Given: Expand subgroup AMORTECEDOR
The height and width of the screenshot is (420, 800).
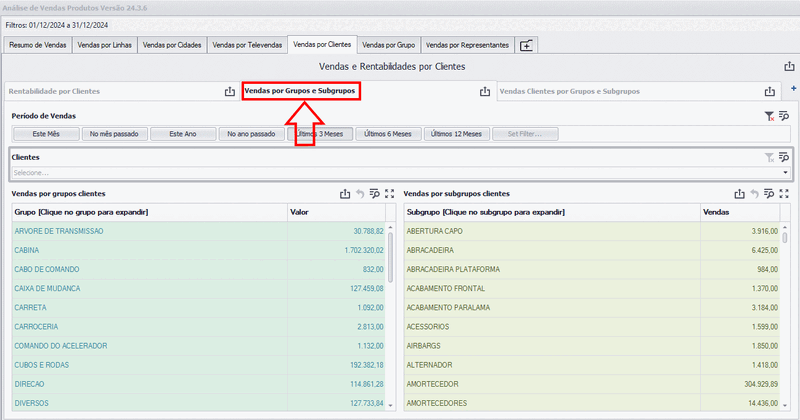Looking at the screenshot, I should pyautogui.click(x=432, y=384).
